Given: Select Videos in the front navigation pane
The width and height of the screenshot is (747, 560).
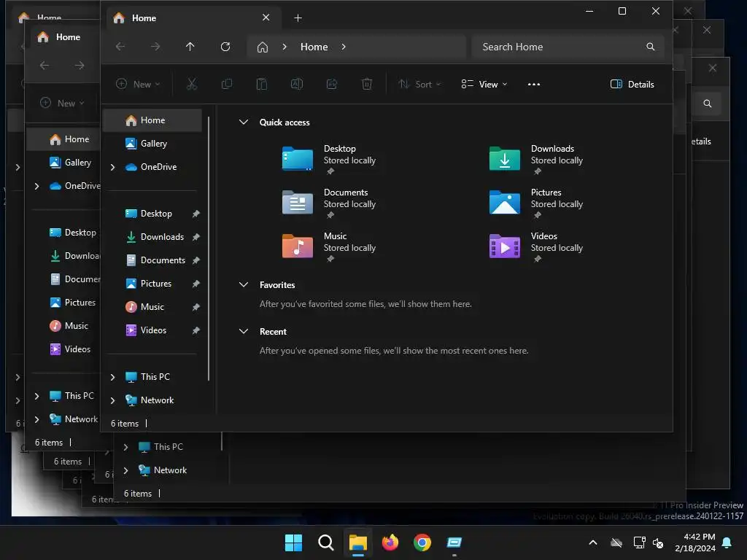Looking at the screenshot, I should 152,330.
